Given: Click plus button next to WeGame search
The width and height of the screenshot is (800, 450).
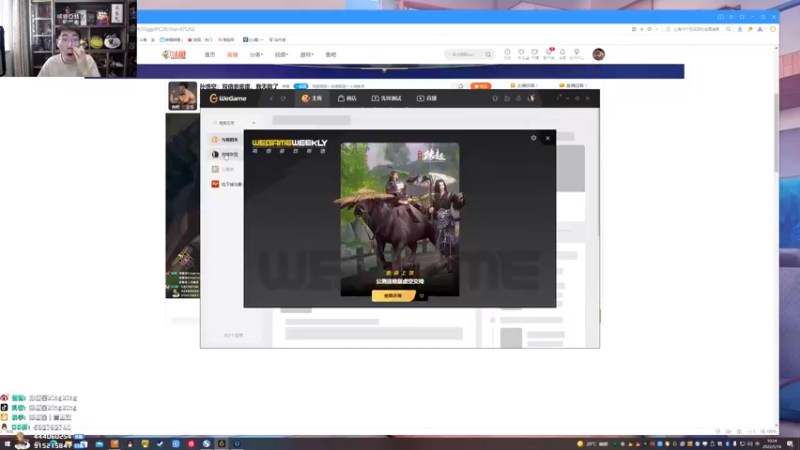Looking at the screenshot, I should (254, 123).
